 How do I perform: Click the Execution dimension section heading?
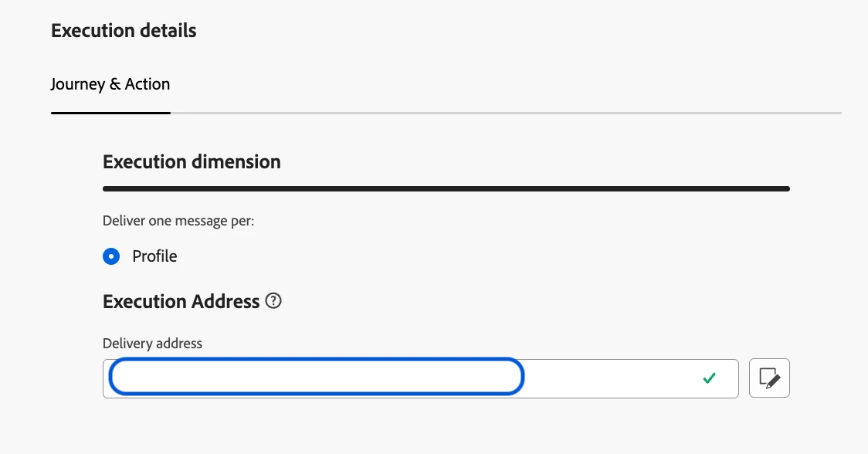click(x=192, y=161)
